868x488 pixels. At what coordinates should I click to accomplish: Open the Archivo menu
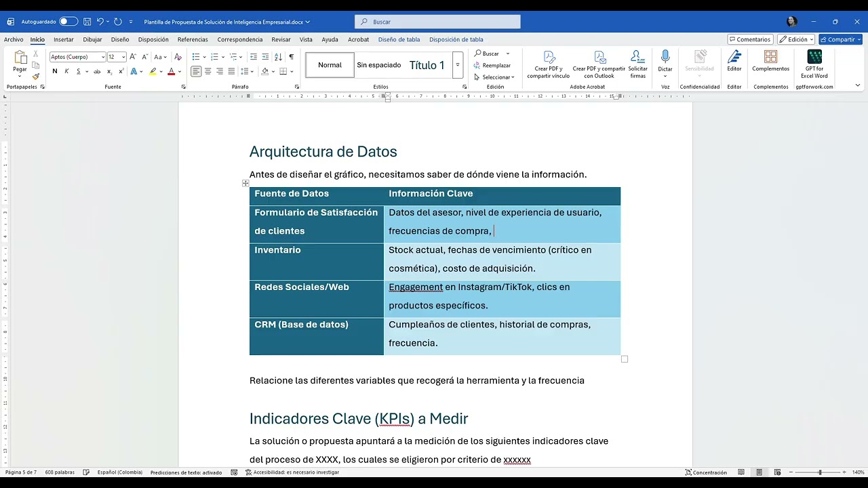(14, 39)
